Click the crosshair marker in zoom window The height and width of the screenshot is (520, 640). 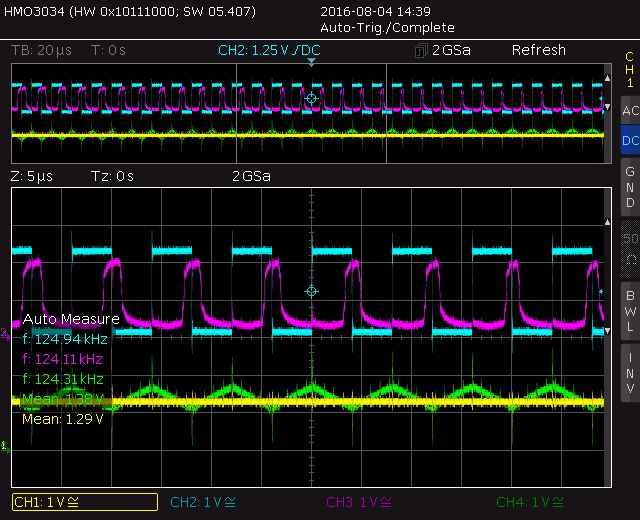point(311,291)
